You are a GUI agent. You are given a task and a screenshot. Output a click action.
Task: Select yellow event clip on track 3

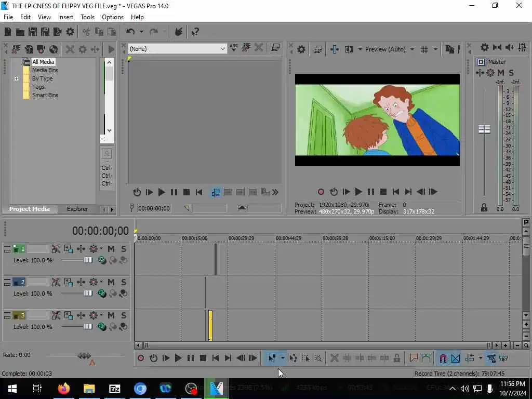point(210,325)
